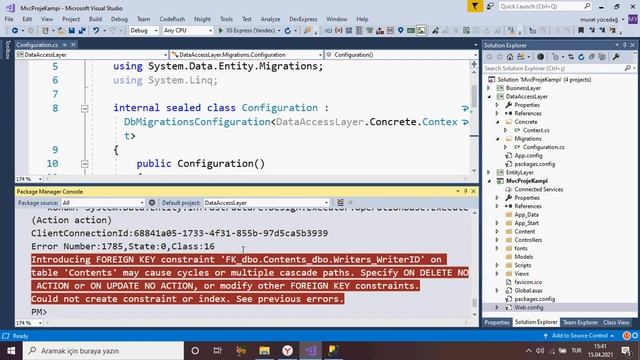Open Package Manager Console settings gear
Screen dimensions: 640x360
(152, 202)
